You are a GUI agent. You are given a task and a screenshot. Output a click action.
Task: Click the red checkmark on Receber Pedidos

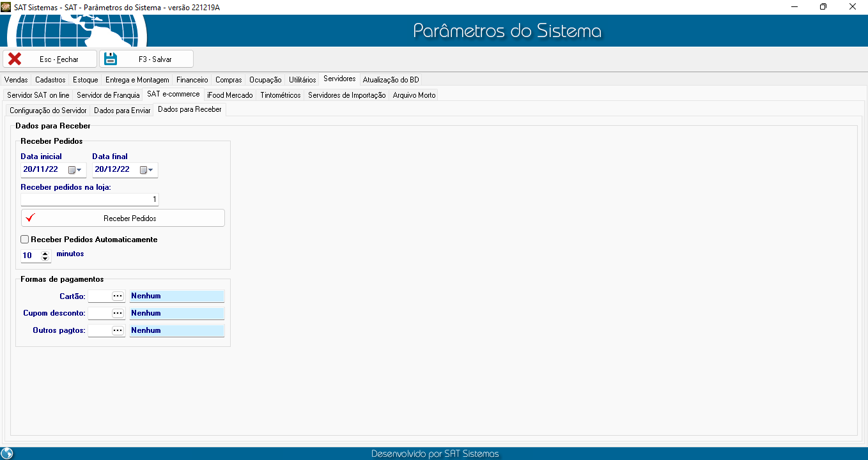tap(29, 218)
